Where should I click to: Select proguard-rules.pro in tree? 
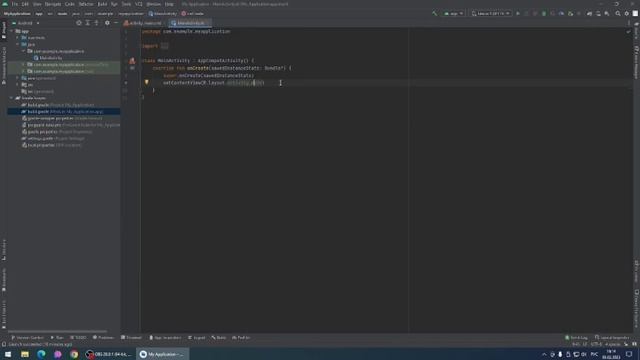click(x=71, y=125)
